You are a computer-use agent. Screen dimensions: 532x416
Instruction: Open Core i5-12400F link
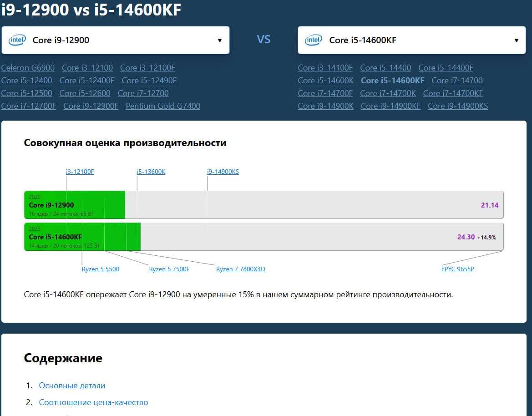pos(87,81)
